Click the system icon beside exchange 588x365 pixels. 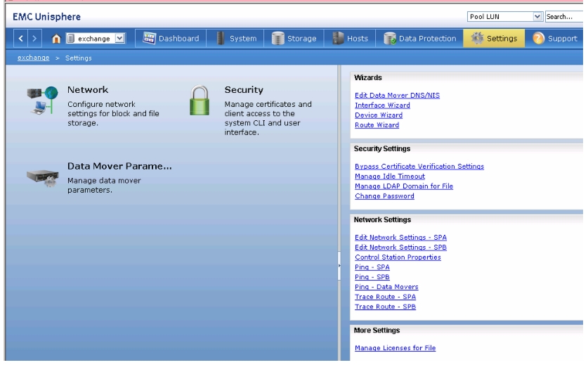pos(71,38)
